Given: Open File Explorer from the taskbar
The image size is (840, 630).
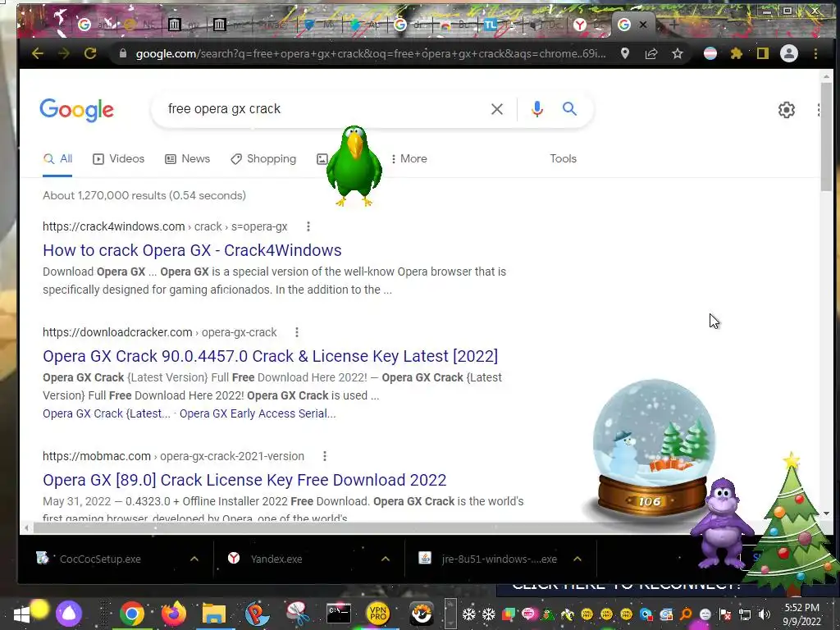Looking at the screenshot, I should pyautogui.click(x=213, y=614).
